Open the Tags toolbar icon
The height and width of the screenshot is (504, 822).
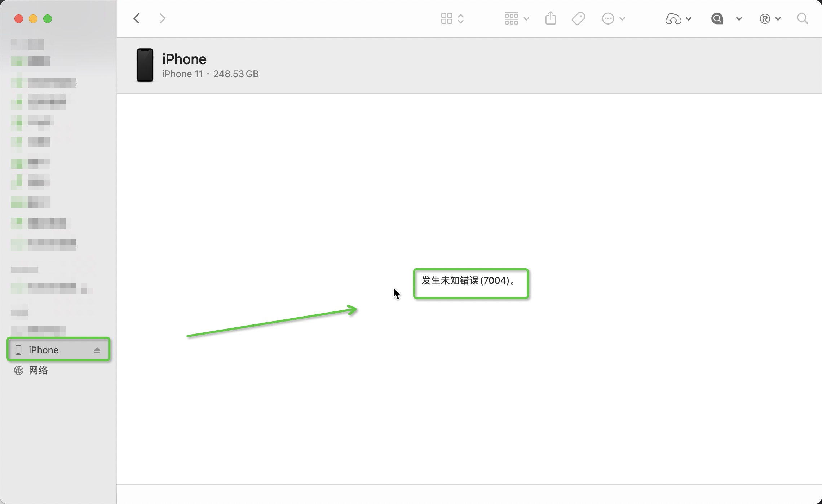(578, 18)
